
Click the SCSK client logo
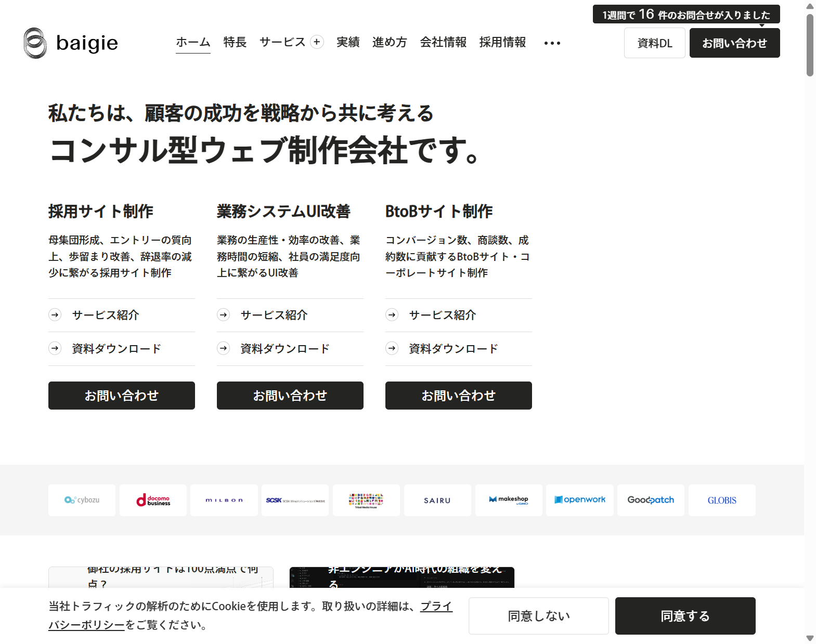pos(295,500)
